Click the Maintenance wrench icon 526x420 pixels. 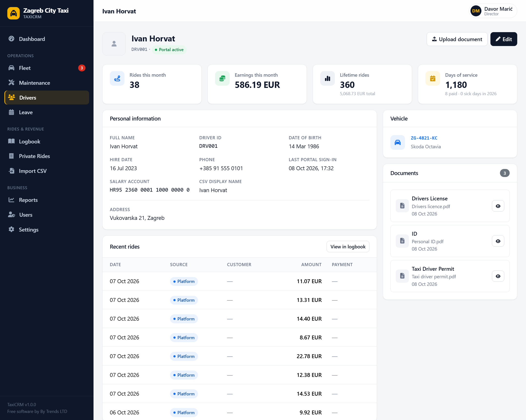click(11, 83)
